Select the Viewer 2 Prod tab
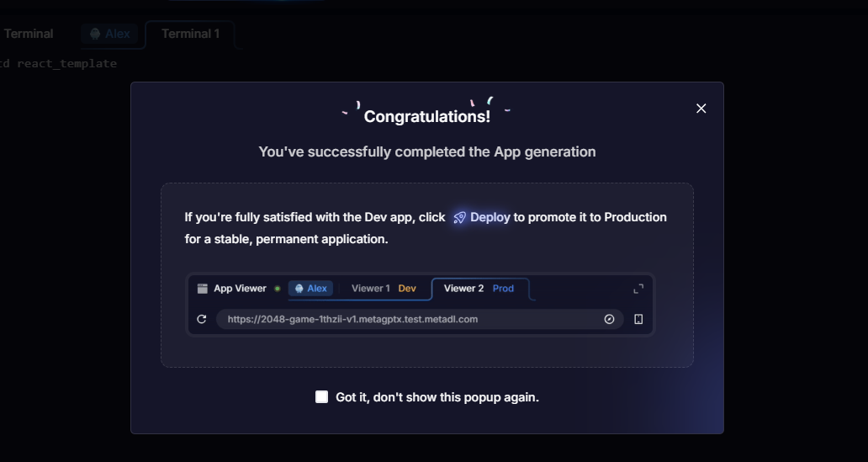 click(x=480, y=288)
